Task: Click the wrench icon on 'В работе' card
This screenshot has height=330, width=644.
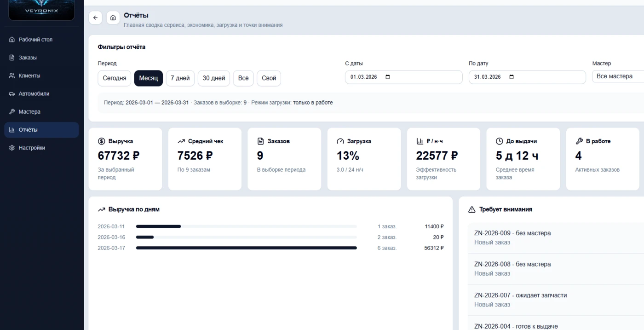Action: [x=579, y=141]
